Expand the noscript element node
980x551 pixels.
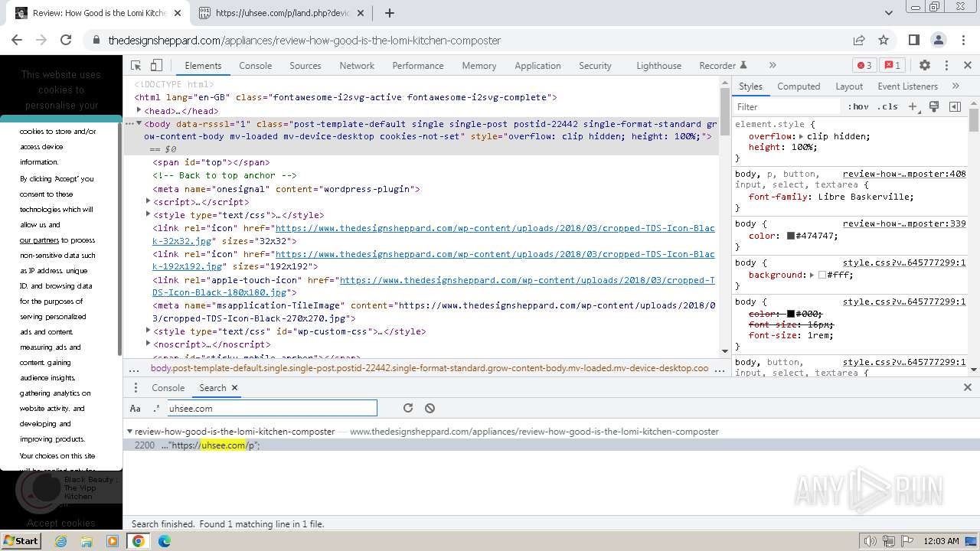(148, 344)
